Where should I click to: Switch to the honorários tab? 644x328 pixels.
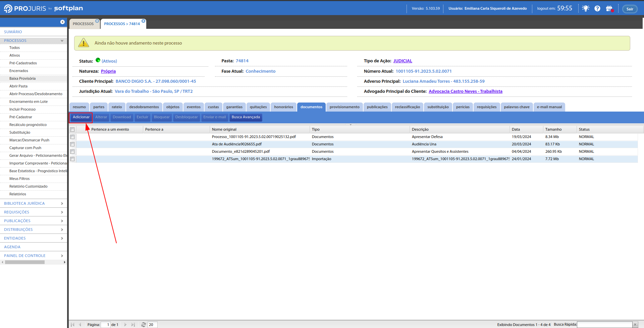pos(283,107)
